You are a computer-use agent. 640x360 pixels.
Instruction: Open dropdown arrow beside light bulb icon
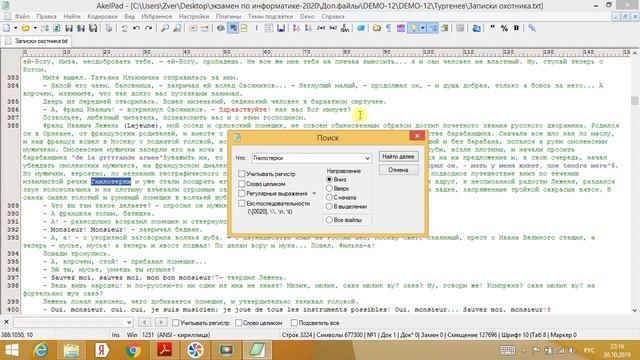pos(422,28)
